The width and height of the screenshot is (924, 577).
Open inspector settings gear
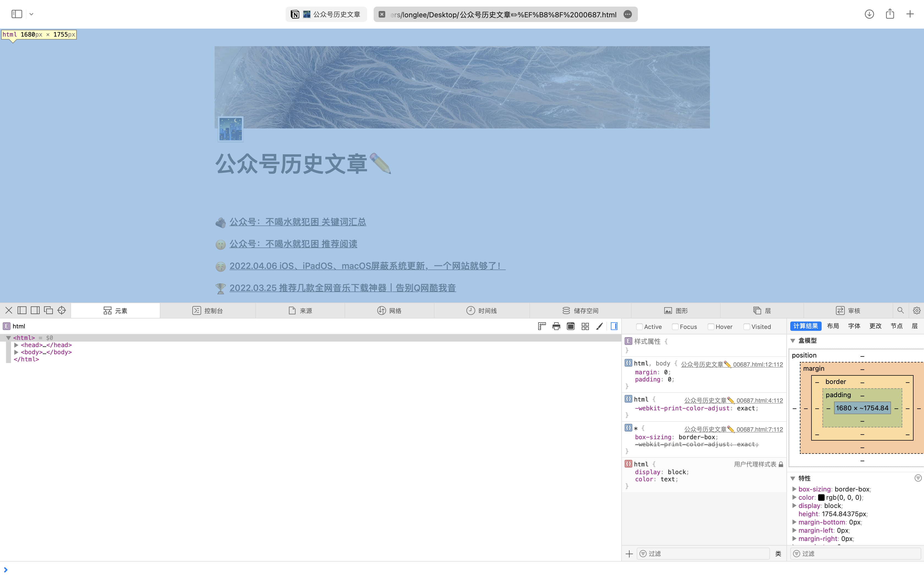tap(916, 310)
